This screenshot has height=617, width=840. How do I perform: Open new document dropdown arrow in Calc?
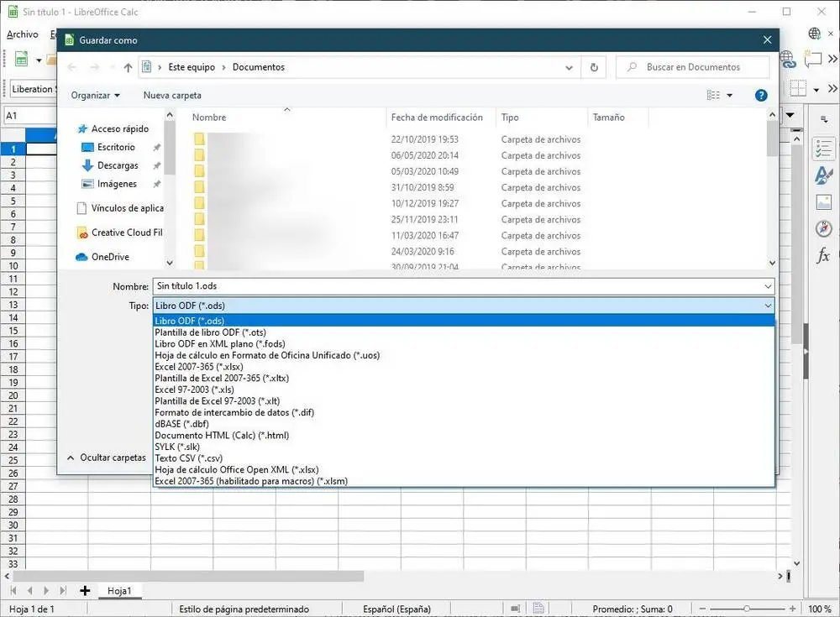39,60
